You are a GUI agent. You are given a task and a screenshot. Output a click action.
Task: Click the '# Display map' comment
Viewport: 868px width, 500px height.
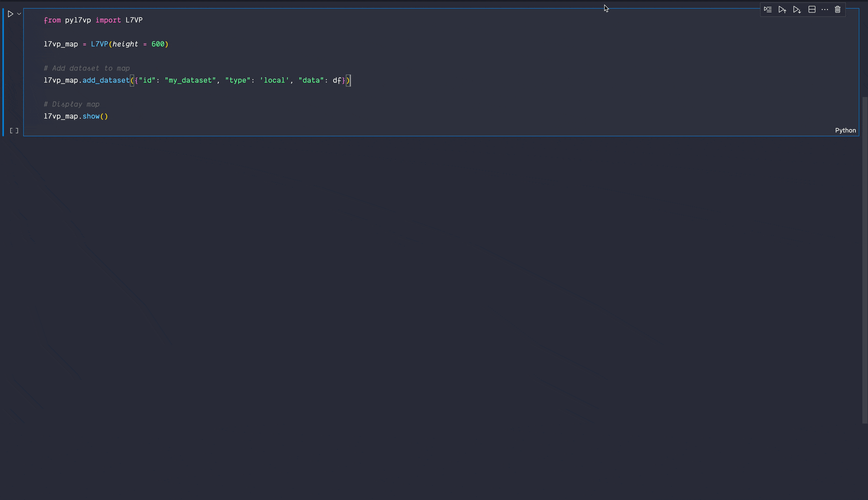pyautogui.click(x=71, y=104)
